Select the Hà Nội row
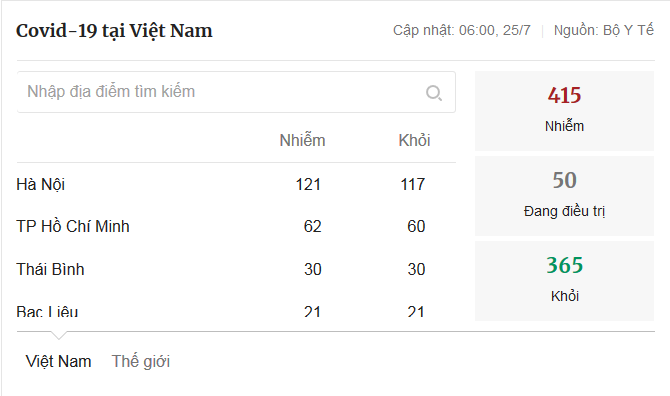The height and width of the screenshot is (396, 670). click(x=236, y=184)
